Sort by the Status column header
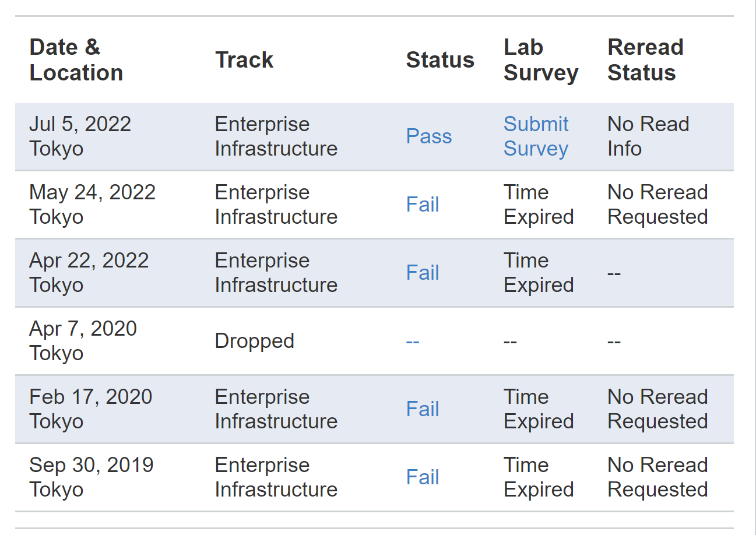 pos(440,59)
